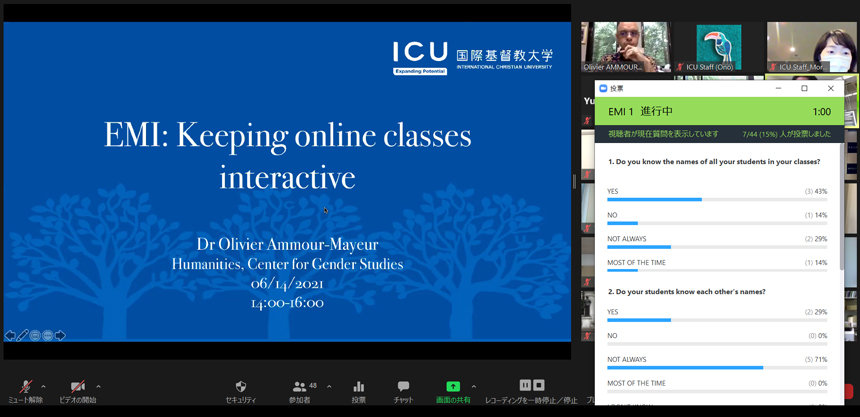The image size is (860, 417).
Task: Go to previous slide using left arrow
Action: click(x=10, y=335)
